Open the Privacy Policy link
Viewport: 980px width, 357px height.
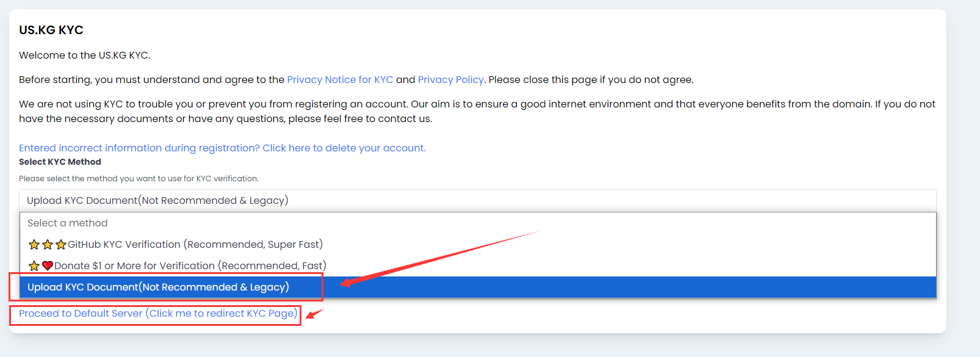tap(450, 80)
